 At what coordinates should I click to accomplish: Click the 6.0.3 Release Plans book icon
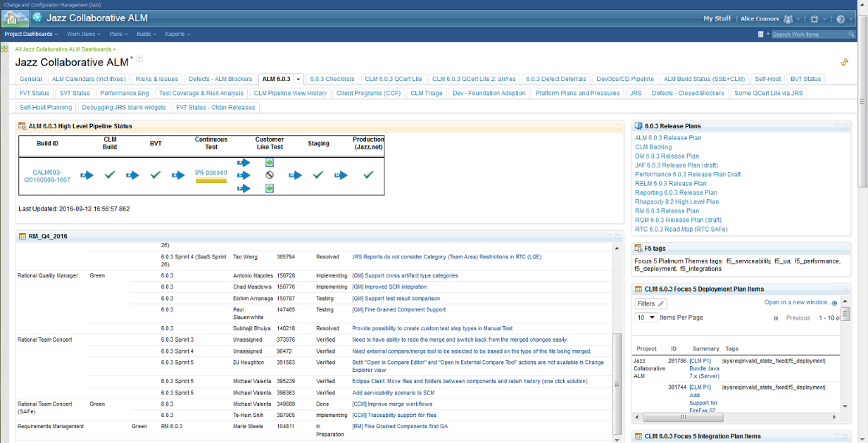point(639,126)
